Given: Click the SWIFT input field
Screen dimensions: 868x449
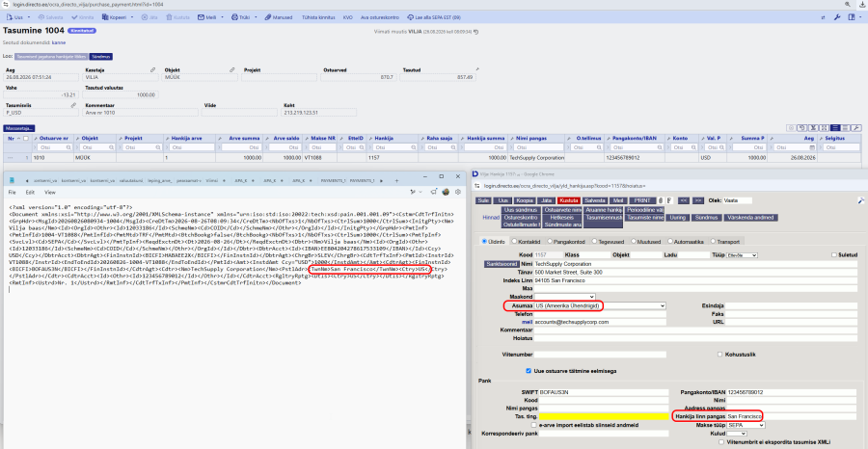Looking at the screenshot, I should (x=604, y=392).
